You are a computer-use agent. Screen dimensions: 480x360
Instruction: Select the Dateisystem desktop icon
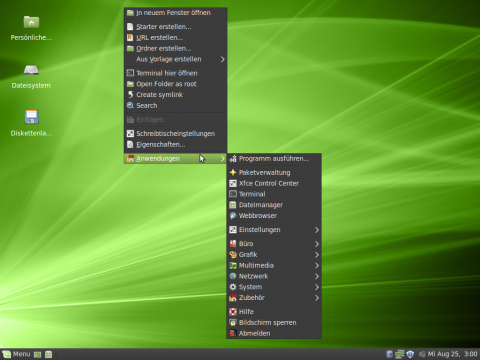(31, 76)
